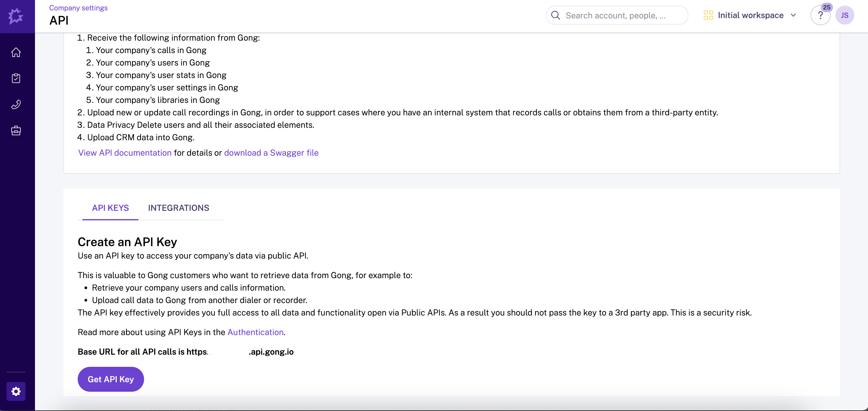The height and width of the screenshot is (411, 868).
Task: Select the clipboard icon in the sidebar
Action: (x=16, y=78)
